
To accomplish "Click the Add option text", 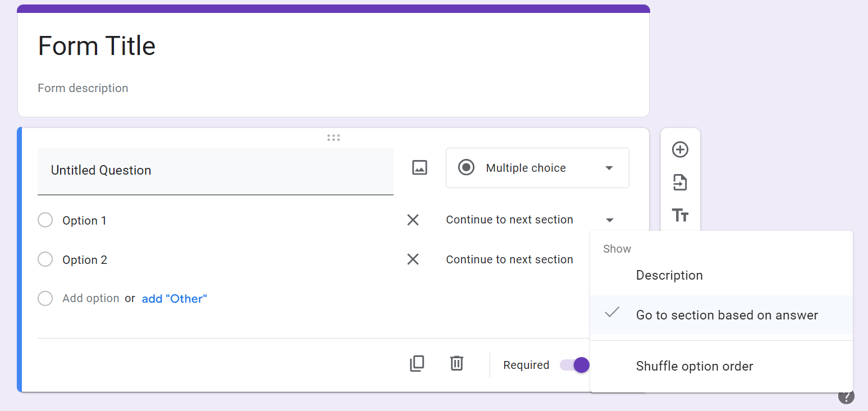I will coord(90,298).
